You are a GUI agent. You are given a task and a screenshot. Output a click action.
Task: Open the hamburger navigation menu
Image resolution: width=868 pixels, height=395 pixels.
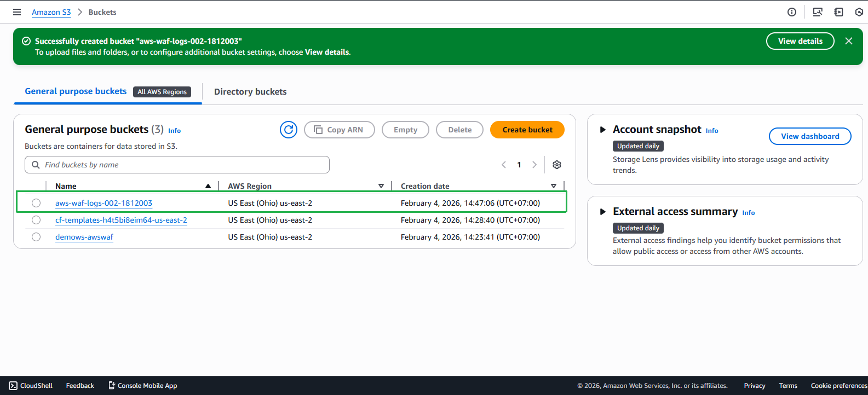[x=17, y=12]
